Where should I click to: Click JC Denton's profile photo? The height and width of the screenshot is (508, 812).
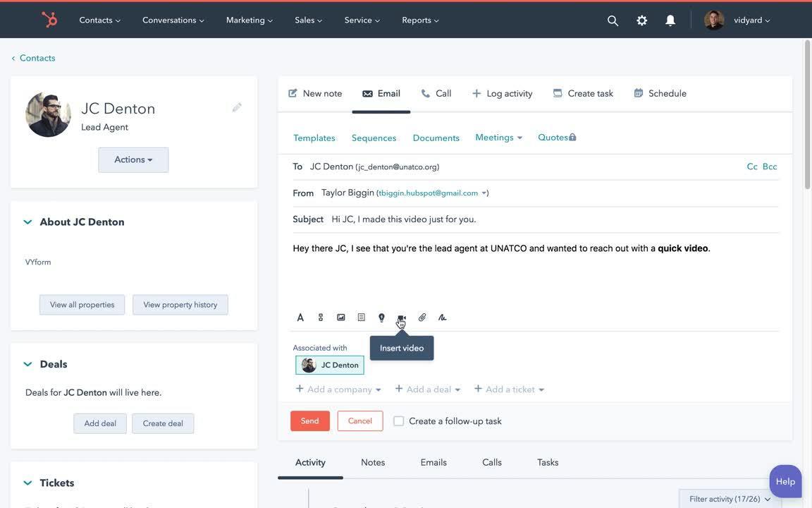[x=48, y=114]
